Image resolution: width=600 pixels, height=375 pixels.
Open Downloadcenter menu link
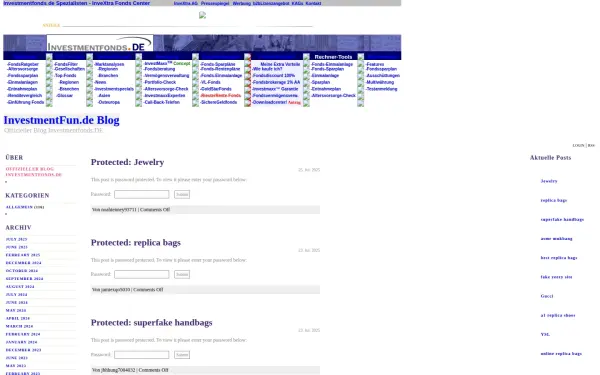point(270,102)
